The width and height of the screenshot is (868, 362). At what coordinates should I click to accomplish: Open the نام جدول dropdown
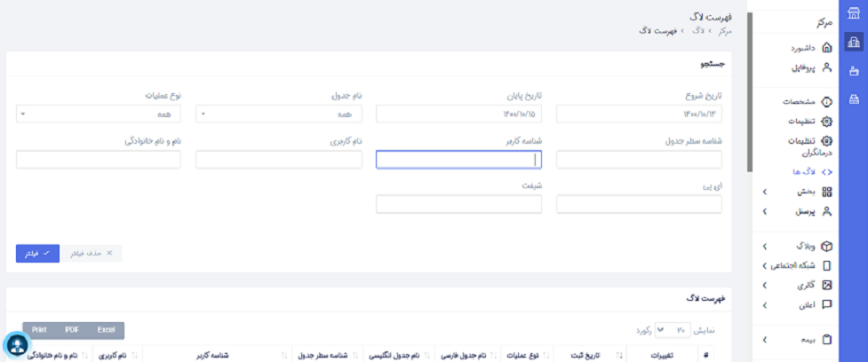click(x=279, y=114)
